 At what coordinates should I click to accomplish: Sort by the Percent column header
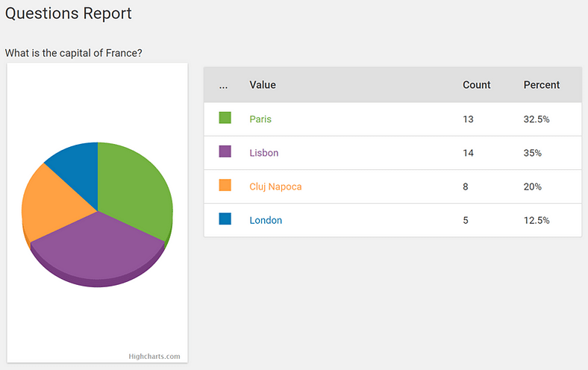541,85
